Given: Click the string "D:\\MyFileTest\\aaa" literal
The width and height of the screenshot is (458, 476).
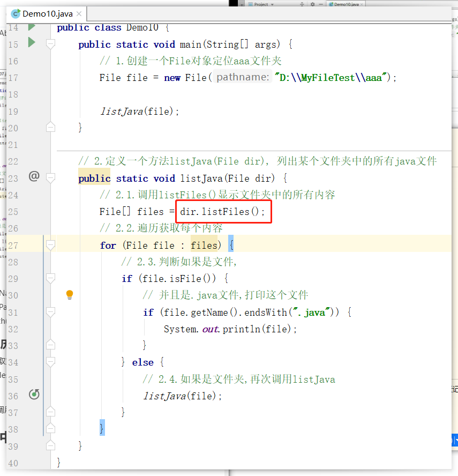Looking at the screenshot, I should [x=331, y=78].
